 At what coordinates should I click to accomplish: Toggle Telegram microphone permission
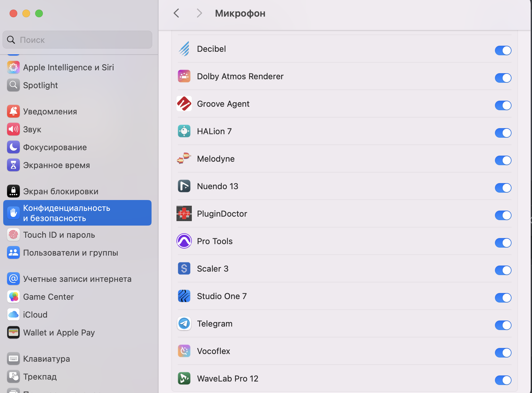point(503,325)
